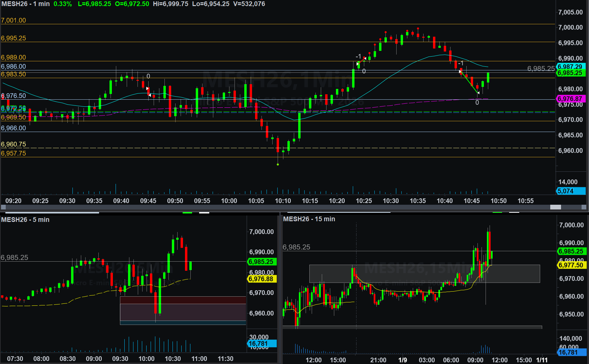Viewport: 589px width, 364px height.
Task: Click the MESH26 - 1 min chart title
Action: pos(26,4)
